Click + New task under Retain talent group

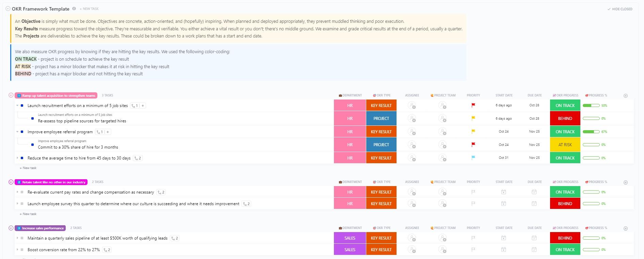(28, 214)
